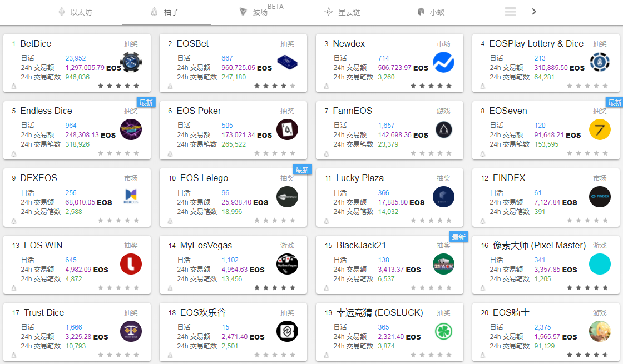Screen dimensions: 623x364
Task: Click the 游戏 tag on MyEosVegas
Action: click(x=287, y=245)
